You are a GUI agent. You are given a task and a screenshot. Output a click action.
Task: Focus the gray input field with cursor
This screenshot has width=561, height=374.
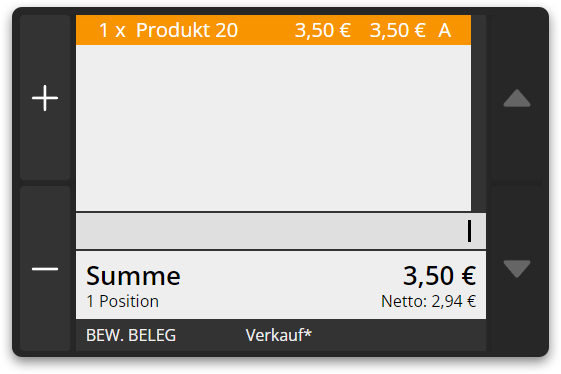pos(281,231)
